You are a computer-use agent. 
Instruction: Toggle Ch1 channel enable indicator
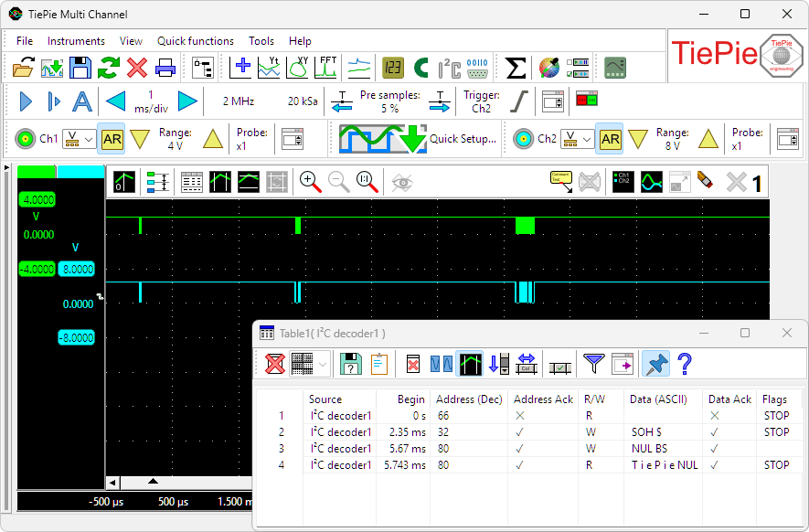tap(25, 139)
